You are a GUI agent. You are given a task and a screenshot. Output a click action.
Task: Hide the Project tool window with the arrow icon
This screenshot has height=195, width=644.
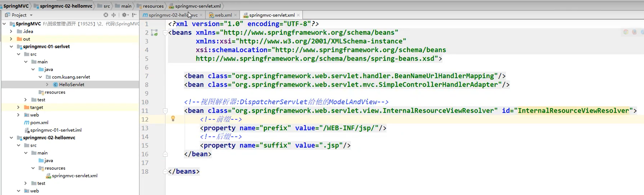(134, 15)
